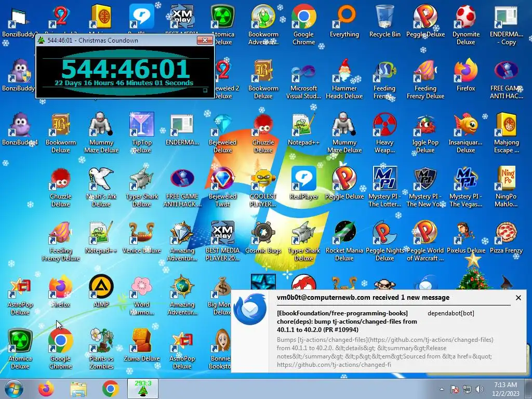Select Peggle World of Warcraft icon
The height and width of the screenshot is (399, 532).
[x=425, y=241]
